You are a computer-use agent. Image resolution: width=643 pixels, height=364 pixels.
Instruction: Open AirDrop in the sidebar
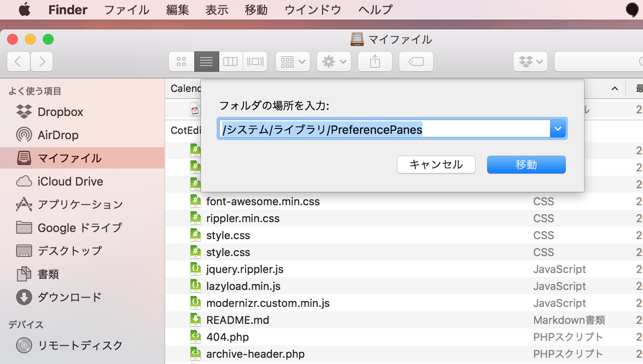click(x=58, y=135)
